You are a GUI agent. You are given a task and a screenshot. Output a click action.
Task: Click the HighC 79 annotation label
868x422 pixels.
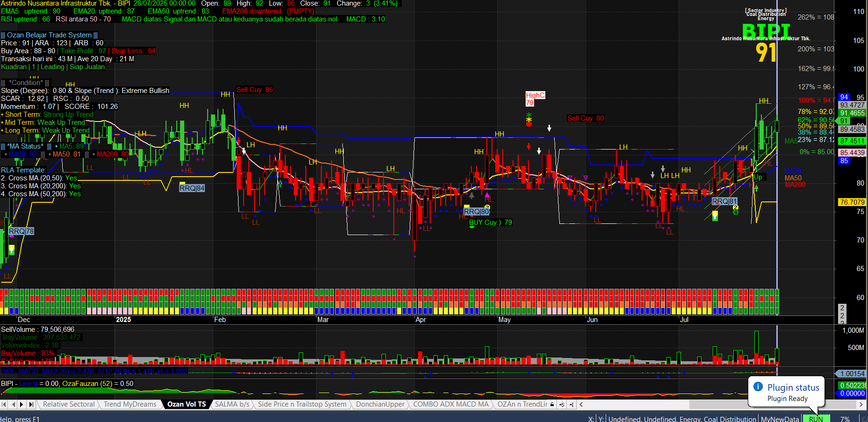click(535, 99)
